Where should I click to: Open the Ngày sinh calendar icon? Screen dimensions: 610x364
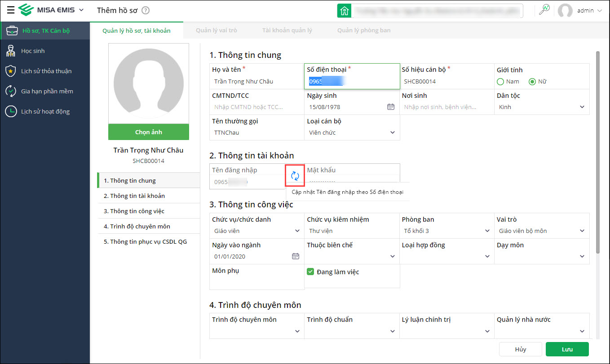pyautogui.click(x=391, y=107)
